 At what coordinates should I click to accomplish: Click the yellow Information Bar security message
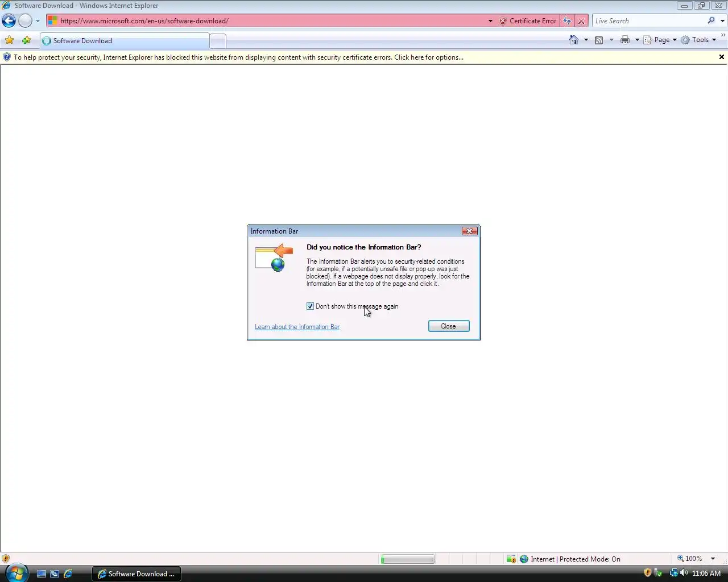(238, 57)
